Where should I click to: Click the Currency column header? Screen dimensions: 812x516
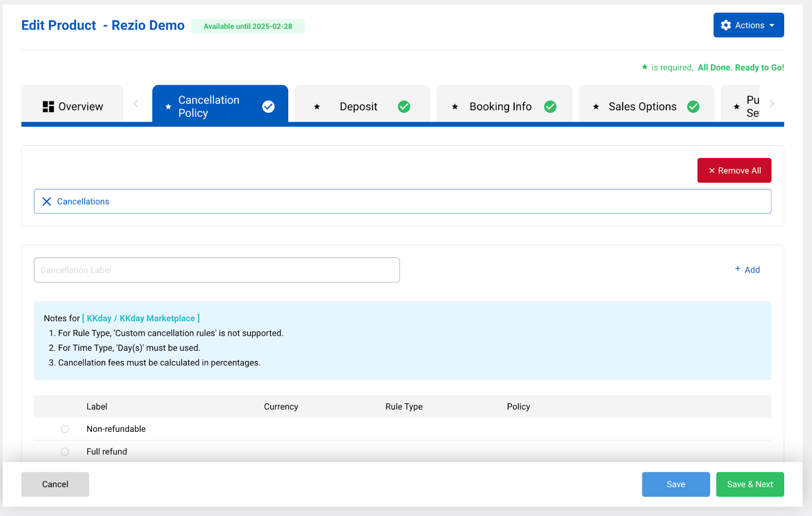pyautogui.click(x=281, y=407)
